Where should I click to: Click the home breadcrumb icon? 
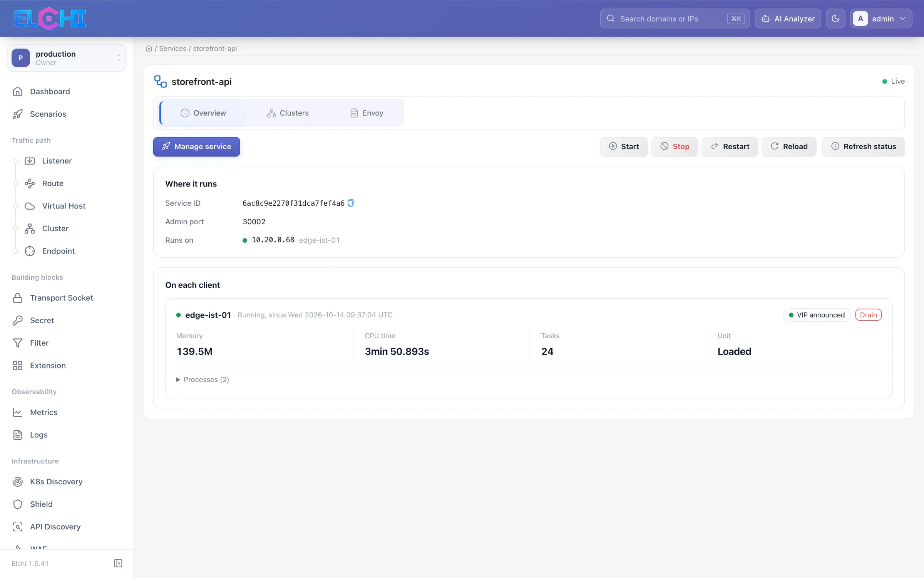(149, 49)
